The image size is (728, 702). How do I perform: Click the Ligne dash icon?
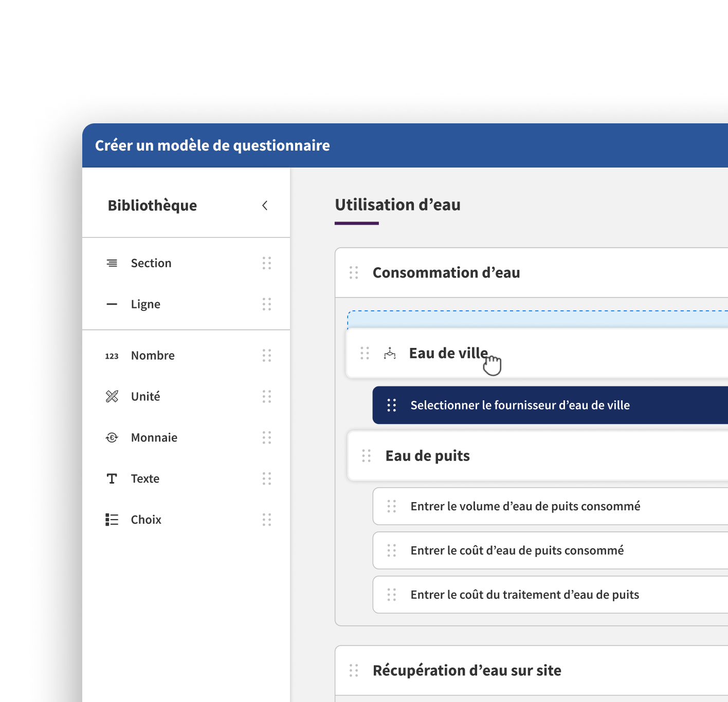click(x=112, y=304)
